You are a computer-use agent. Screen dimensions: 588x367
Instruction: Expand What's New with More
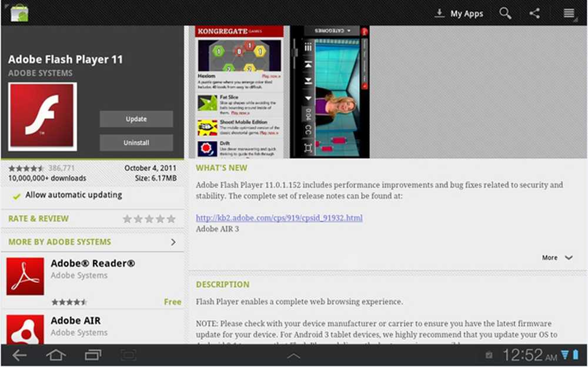click(556, 258)
